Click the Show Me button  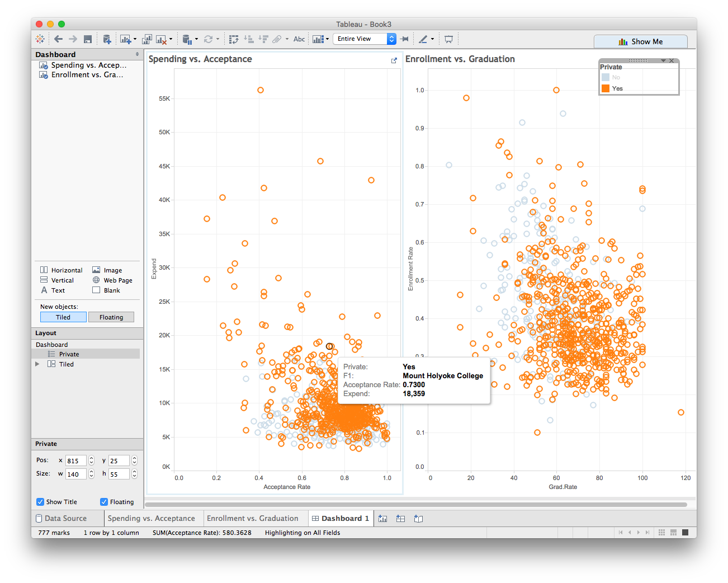click(641, 41)
